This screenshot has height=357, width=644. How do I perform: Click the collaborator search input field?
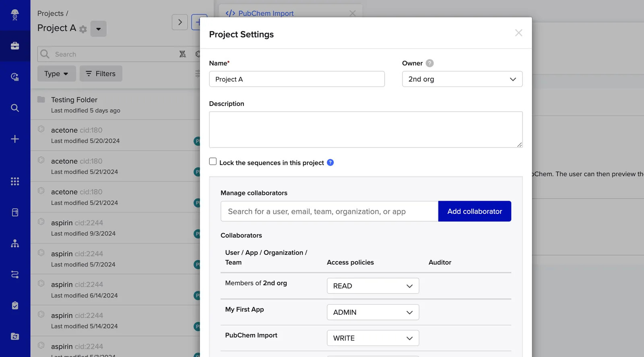pyautogui.click(x=329, y=211)
